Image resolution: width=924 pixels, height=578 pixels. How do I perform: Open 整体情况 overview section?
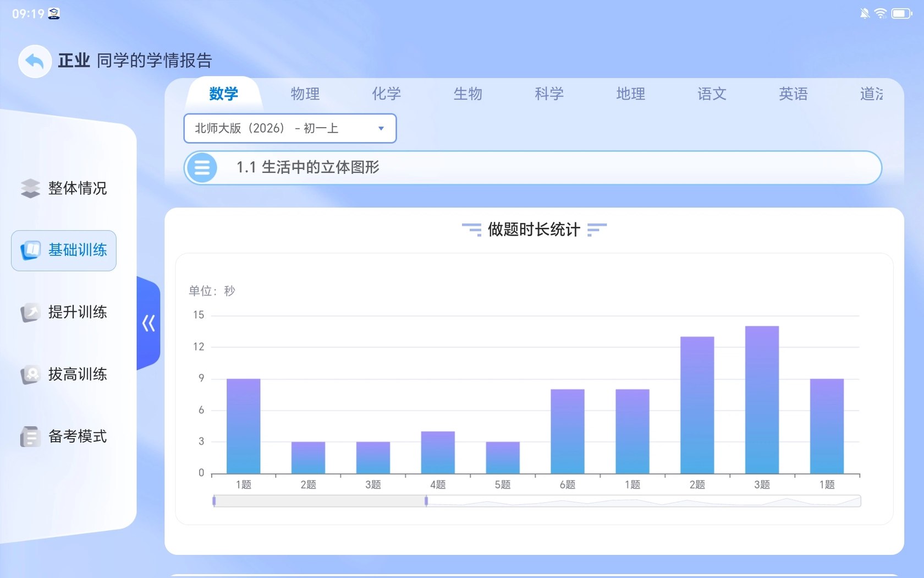[64, 188]
